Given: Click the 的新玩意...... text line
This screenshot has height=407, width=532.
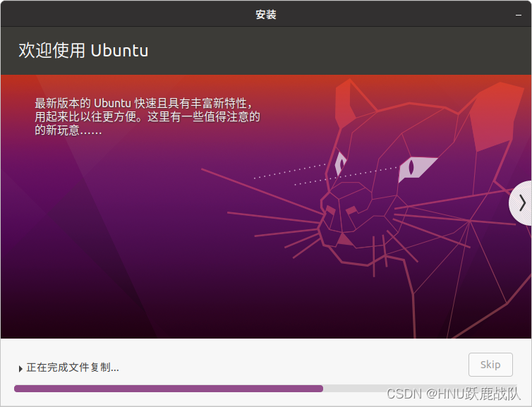Looking at the screenshot, I should (68, 130).
